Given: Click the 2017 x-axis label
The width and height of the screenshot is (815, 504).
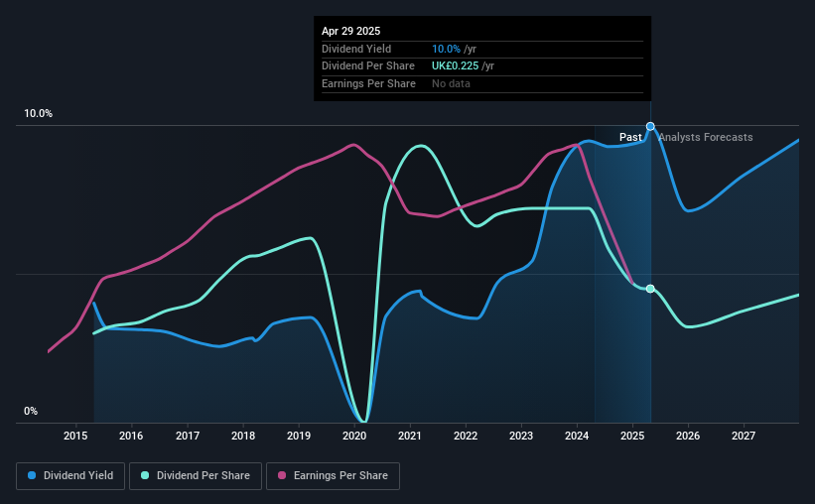Looking at the screenshot, I should (187, 436).
